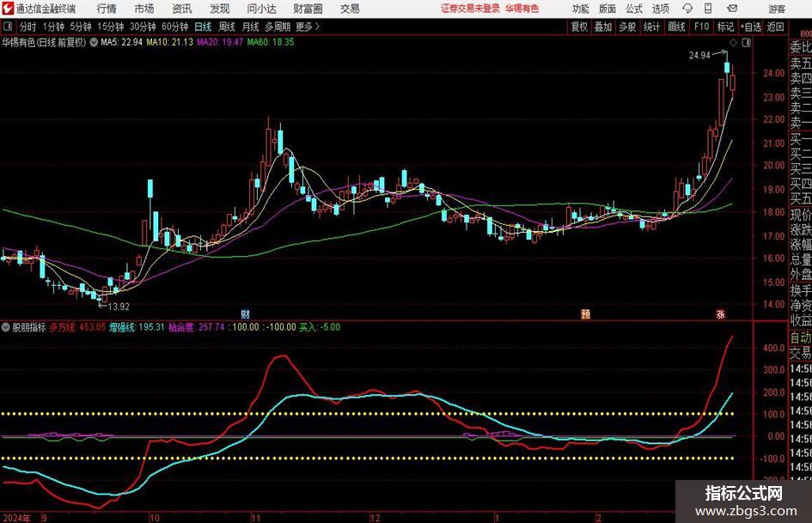
Task: Click the orange 预 forecast marker on the chart
Action: point(586,313)
